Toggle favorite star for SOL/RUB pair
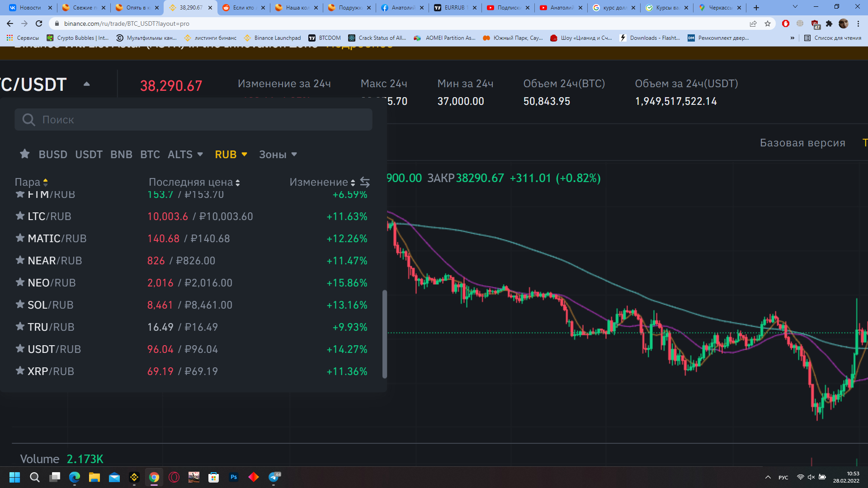 20,305
